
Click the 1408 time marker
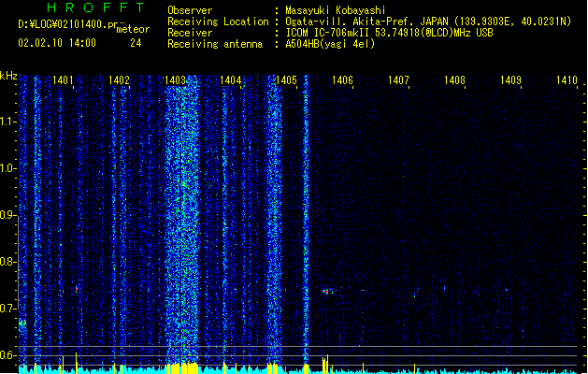coord(454,79)
